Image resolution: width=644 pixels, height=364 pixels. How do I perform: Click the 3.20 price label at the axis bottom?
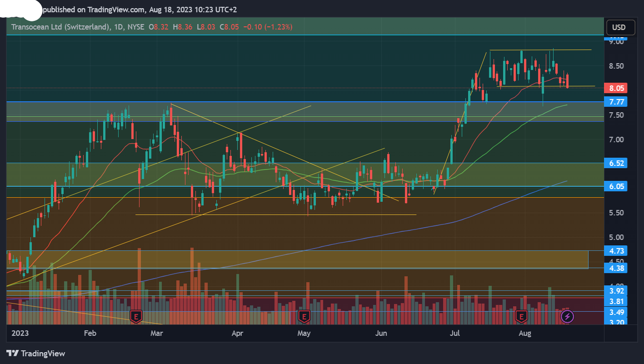(x=616, y=322)
